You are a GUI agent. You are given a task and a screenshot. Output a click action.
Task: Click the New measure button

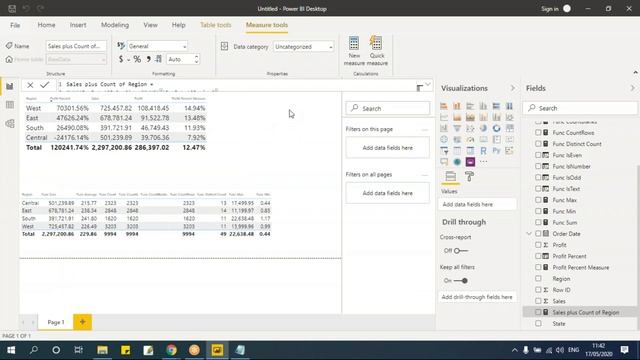pos(354,51)
